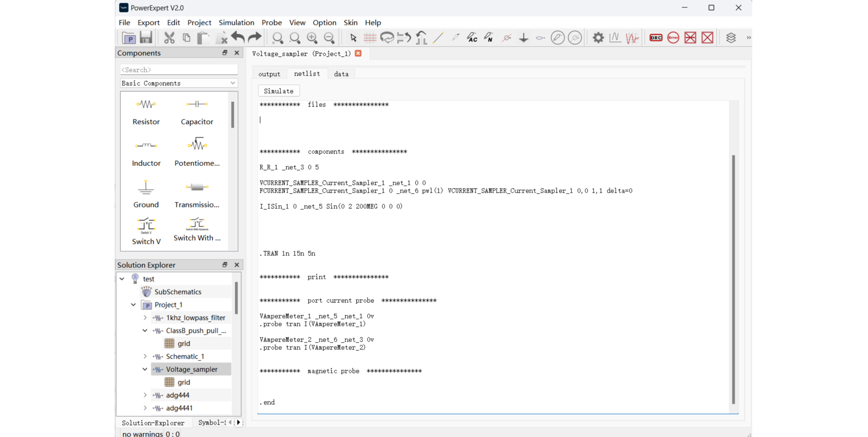
Task: Open the Skin menu
Action: (x=351, y=23)
